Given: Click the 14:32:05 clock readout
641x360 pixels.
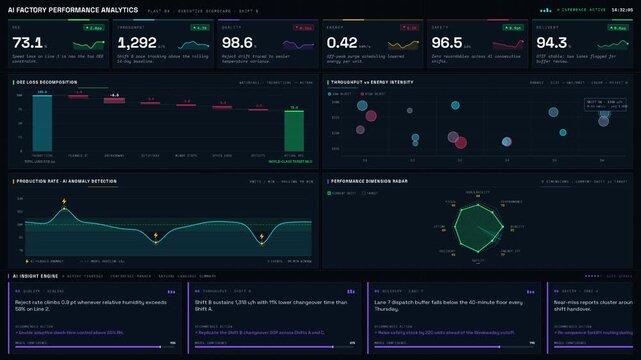Looking at the screenshot, I should [x=622, y=10].
